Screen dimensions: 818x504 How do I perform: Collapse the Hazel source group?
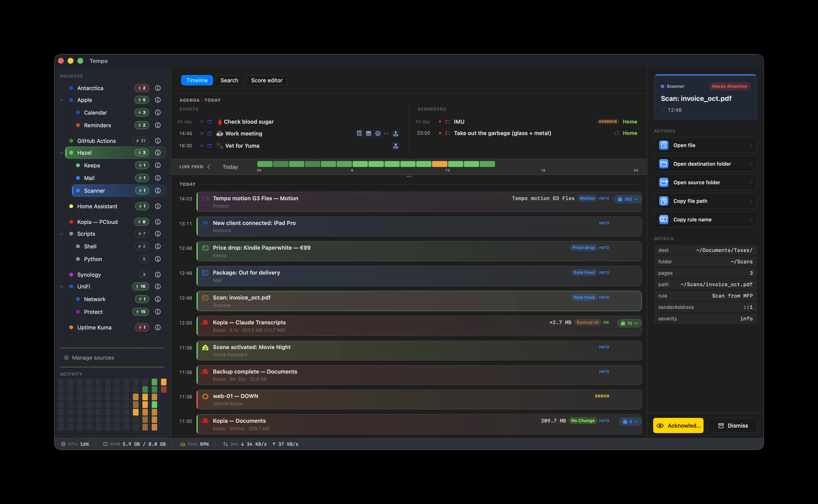[x=62, y=153]
